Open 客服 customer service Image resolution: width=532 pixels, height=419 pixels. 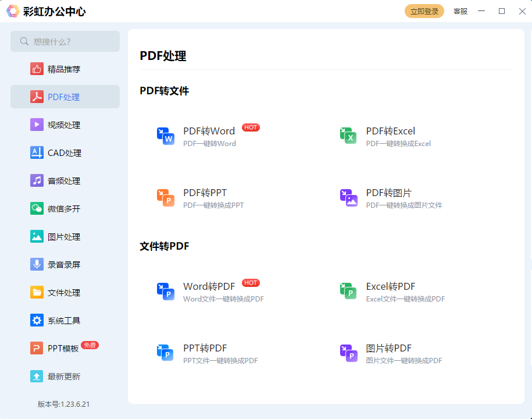click(460, 11)
